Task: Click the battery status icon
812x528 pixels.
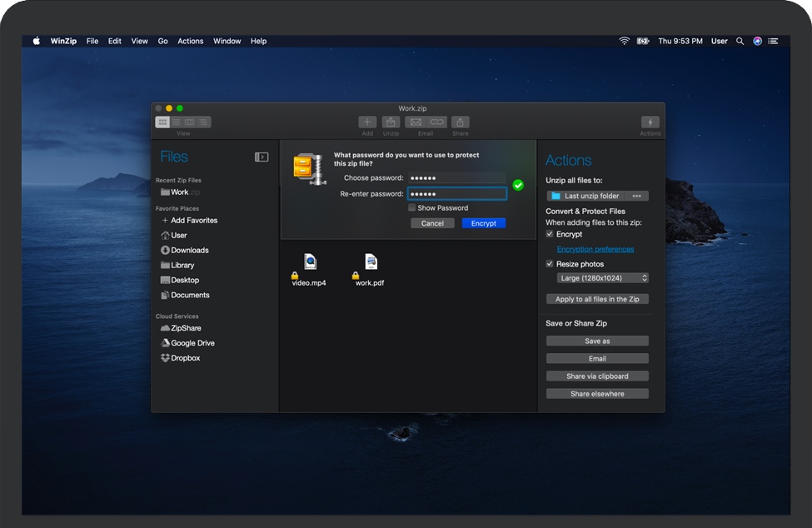Action: (x=643, y=41)
